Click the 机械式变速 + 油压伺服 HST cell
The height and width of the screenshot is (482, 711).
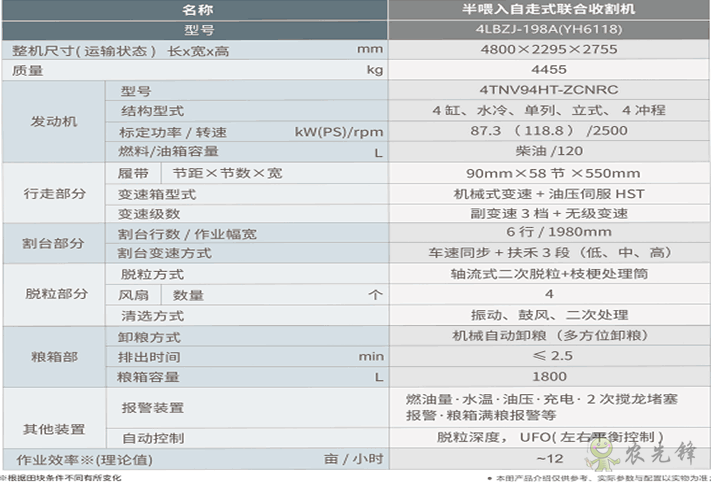(x=549, y=193)
